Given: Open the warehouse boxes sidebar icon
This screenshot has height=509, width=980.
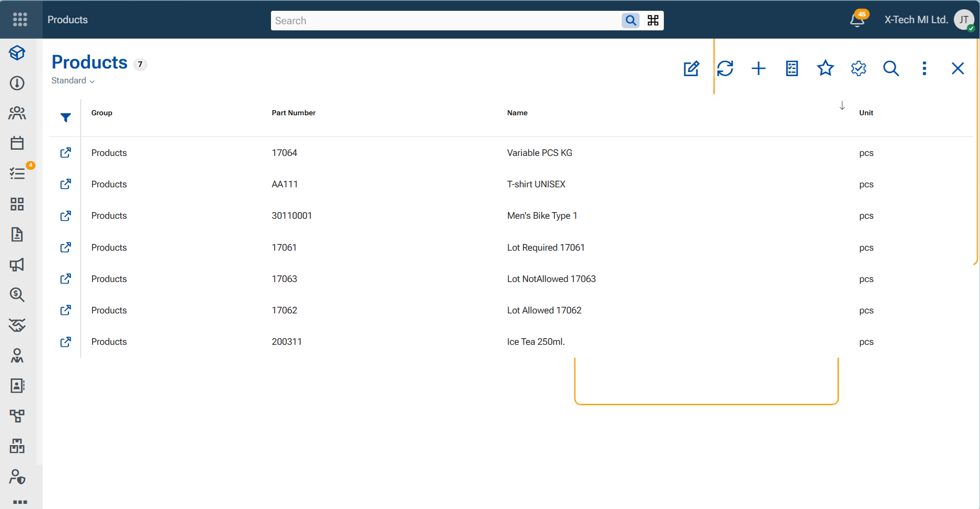Looking at the screenshot, I should [17, 446].
